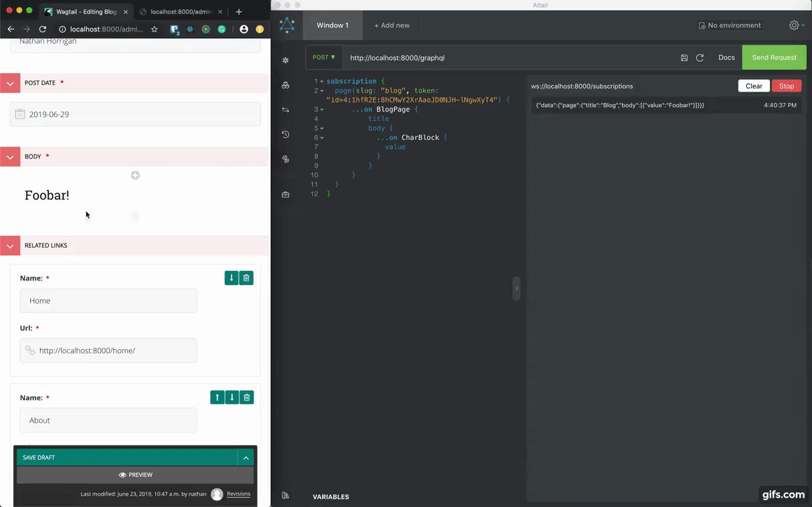Screen dimensions: 812x507
Task: Open the Docs panel
Action: tap(726, 58)
